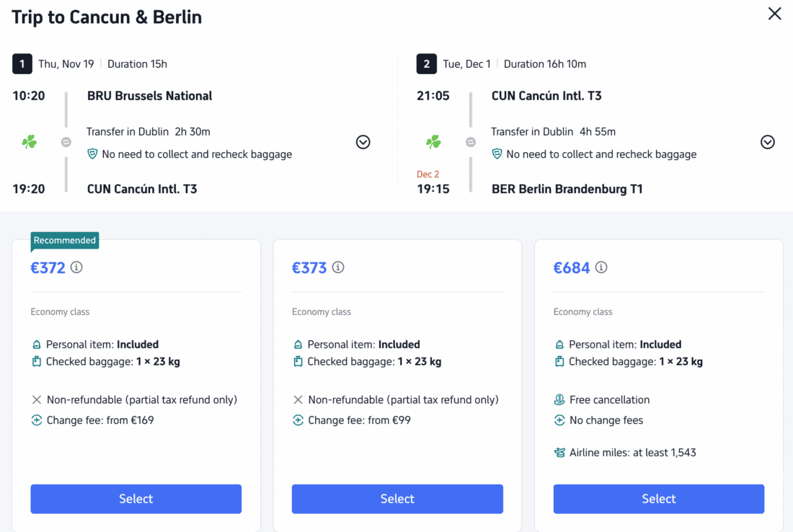Click segment number 2 badge for Dec 1
The height and width of the screenshot is (532, 793).
(x=426, y=63)
